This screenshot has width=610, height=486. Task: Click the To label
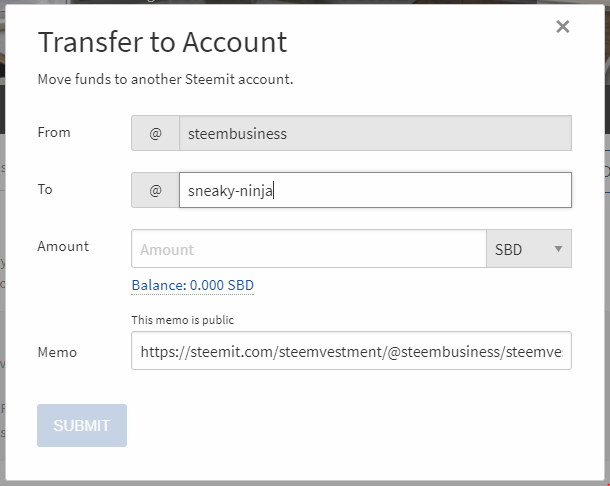coord(45,189)
